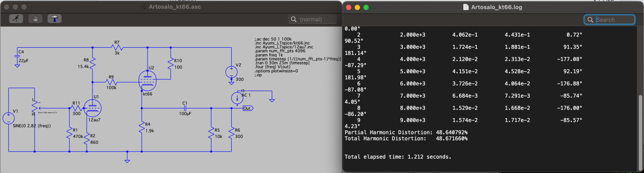Select the C1 100µF capacitor symbol
Viewport: 644px width, 173px height.
(x=185, y=108)
